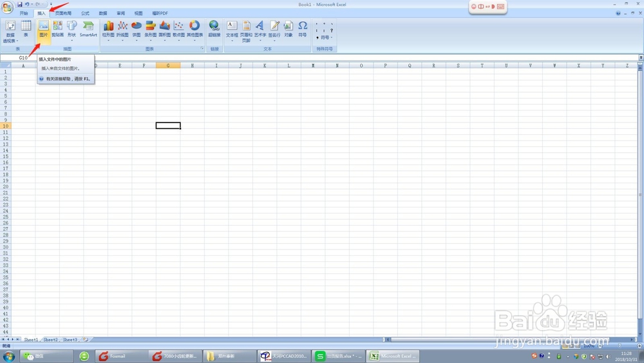
Task: Switch to Sheet3 tab
Action: point(70,340)
